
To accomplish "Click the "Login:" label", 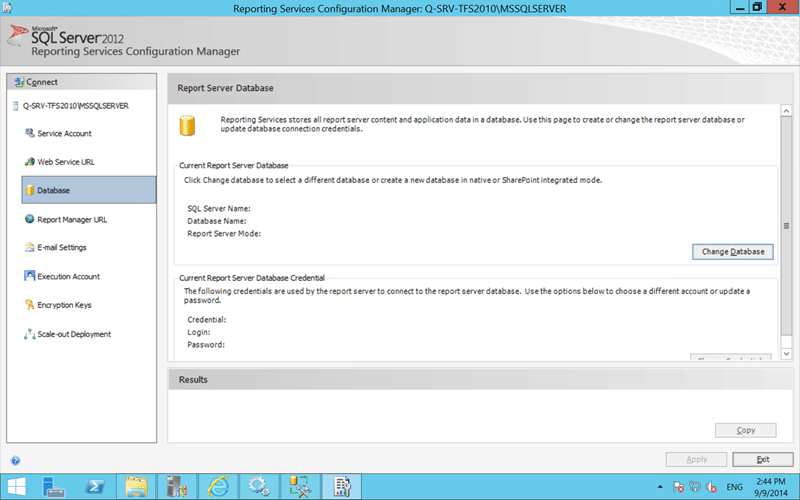I will (x=198, y=332).
